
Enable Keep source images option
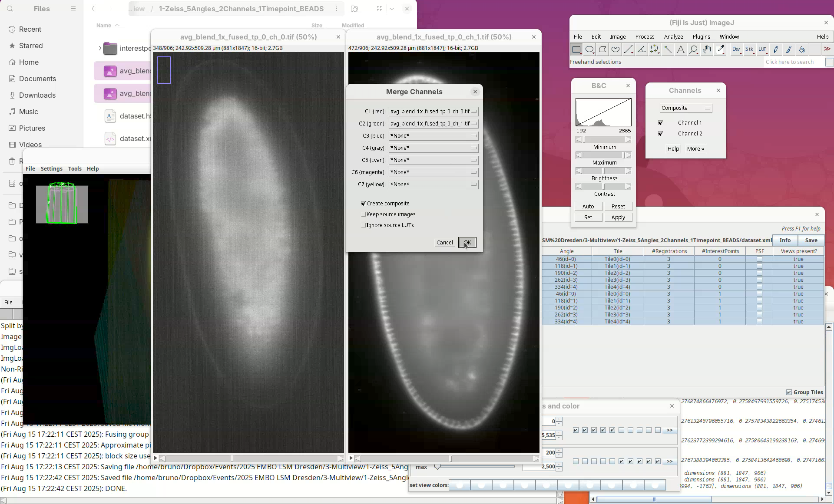tap(364, 214)
